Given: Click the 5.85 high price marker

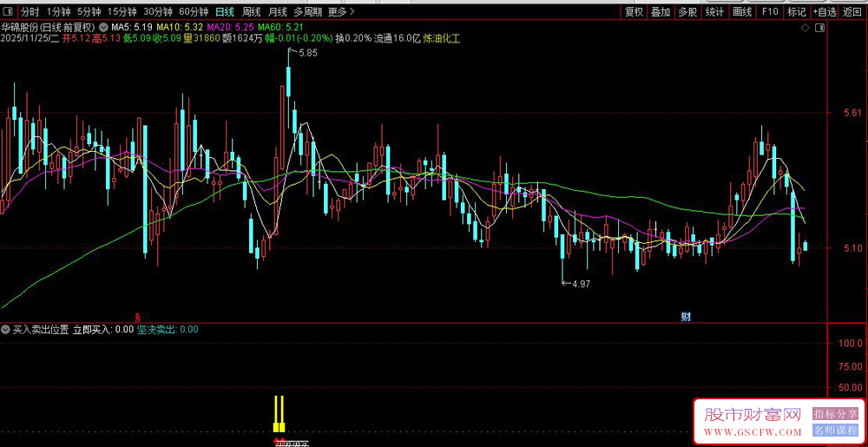Looking at the screenshot, I should [x=307, y=53].
